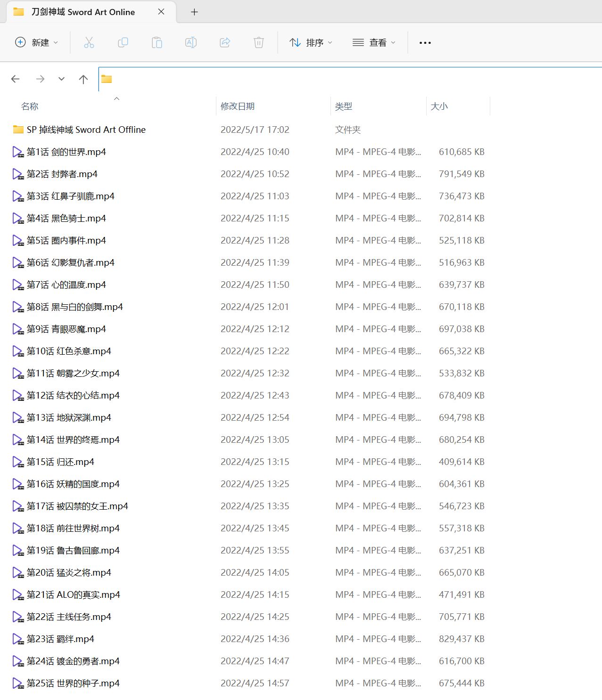Click video icon of 第1话 剑的世界.mp4
The image size is (602, 700).
(18, 152)
